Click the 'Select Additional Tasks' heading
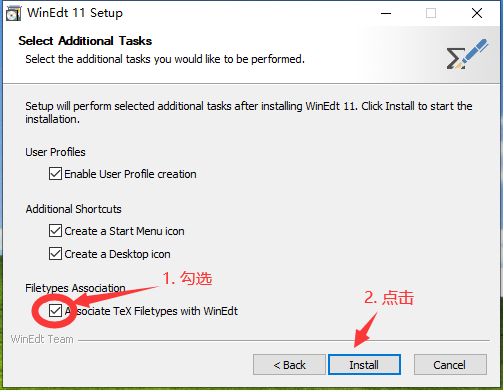 click(x=85, y=41)
